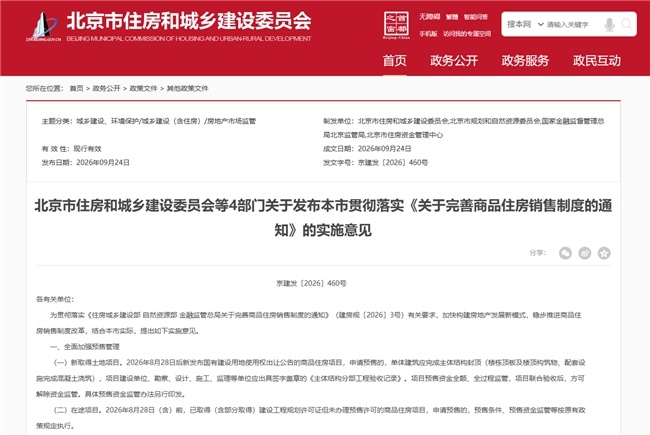Click 其他政策文件 in the breadcrumb
Viewport: 650px width, 435px height.
[x=187, y=88]
